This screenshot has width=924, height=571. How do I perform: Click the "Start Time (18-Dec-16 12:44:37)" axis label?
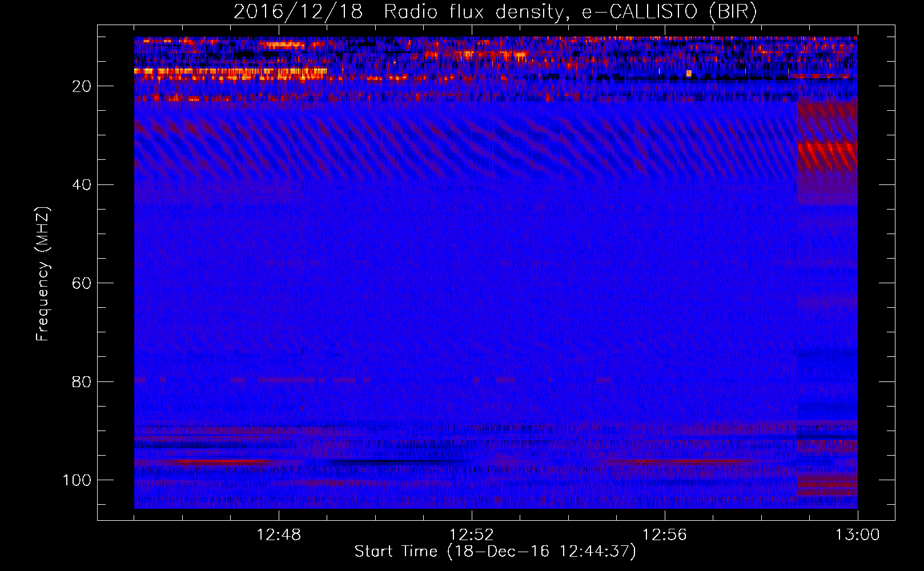(x=495, y=552)
